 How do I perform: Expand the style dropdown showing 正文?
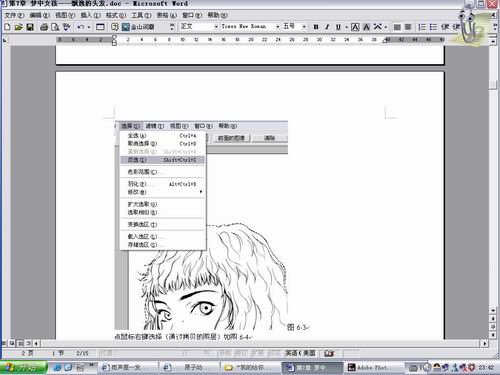tap(216, 27)
